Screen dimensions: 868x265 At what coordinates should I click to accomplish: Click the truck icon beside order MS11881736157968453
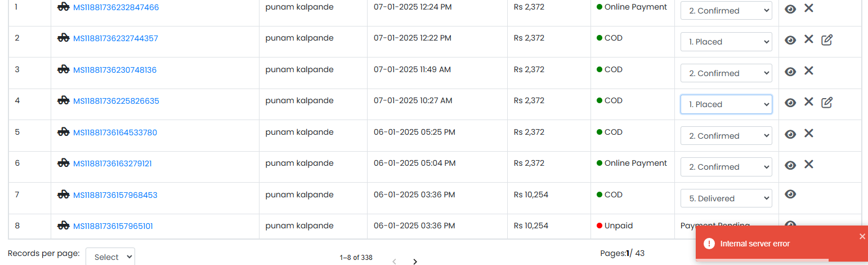[64, 195]
